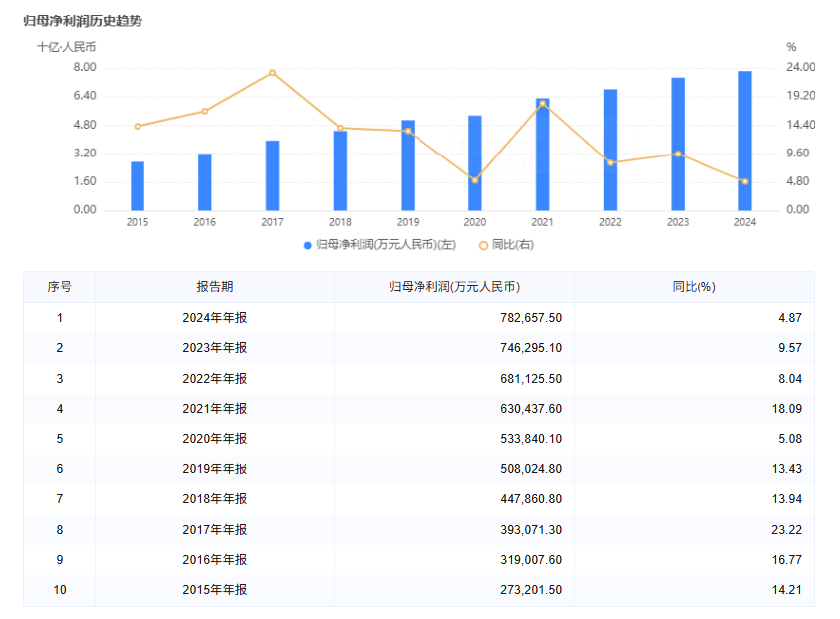840x619 pixels.
Task: Click the 同比 value 16.77
Action: [x=786, y=559]
